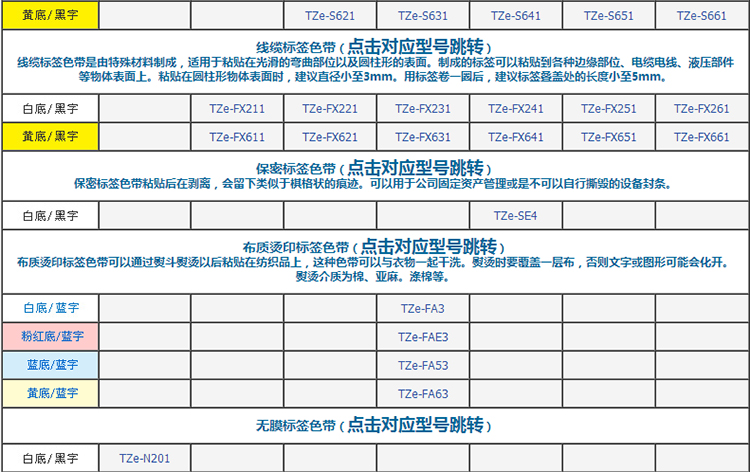The height and width of the screenshot is (472, 750).
Task: Open the TZe-S621 tape link
Action: (330, 16)
